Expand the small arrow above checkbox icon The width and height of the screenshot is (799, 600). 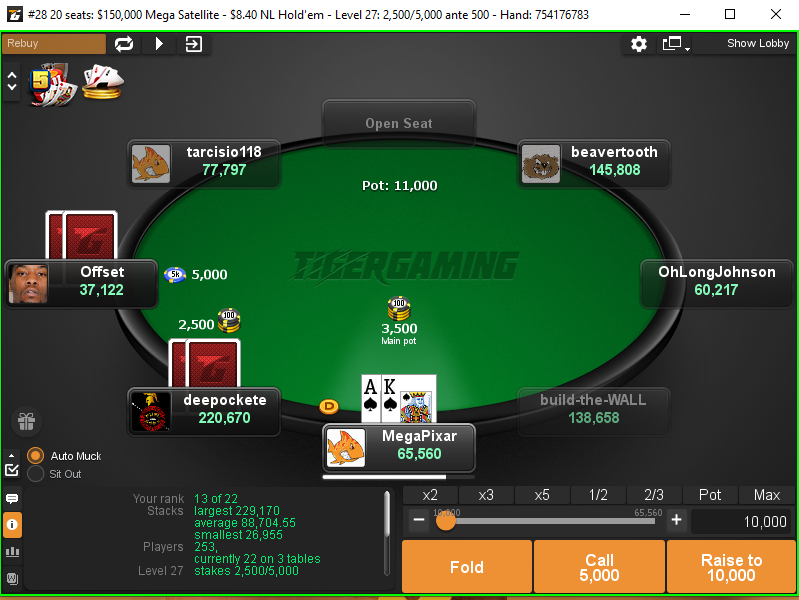tap(12, 455)
